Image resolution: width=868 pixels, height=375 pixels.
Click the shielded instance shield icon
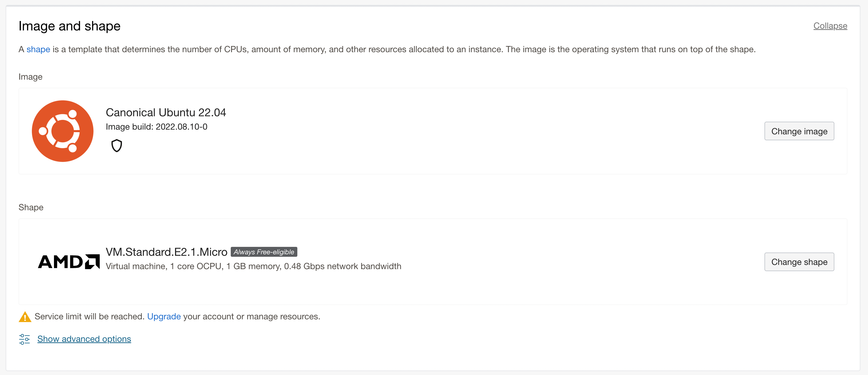(x=117, y=146)
